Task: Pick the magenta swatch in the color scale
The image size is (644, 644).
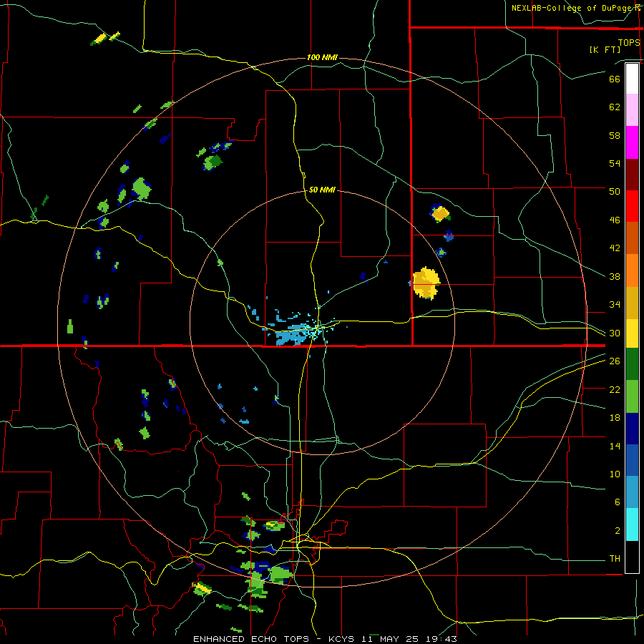Action: point(632,142)
